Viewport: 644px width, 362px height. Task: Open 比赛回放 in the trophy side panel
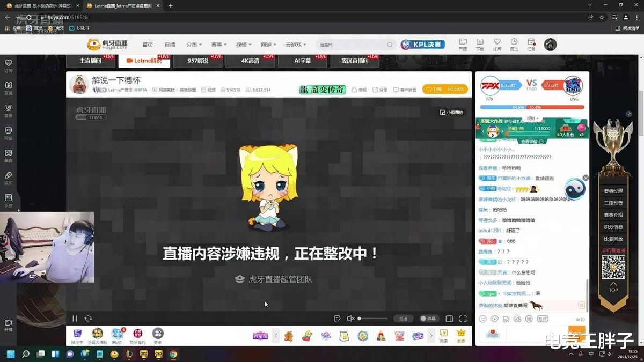pyautogui.click(x=613, y=239)
